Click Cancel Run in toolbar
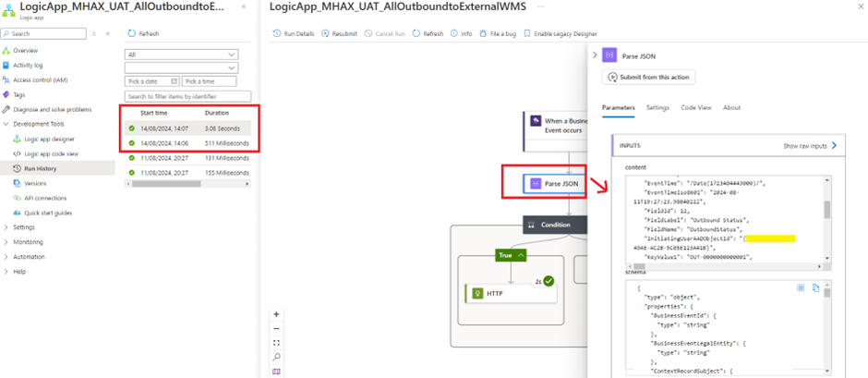Viewport: 868px width, 378px height. click(x=385, y=34)
